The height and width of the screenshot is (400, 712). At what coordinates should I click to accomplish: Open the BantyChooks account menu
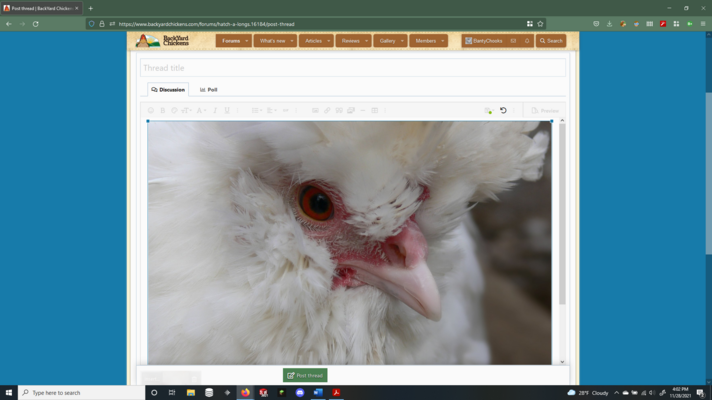pos(484,41)
